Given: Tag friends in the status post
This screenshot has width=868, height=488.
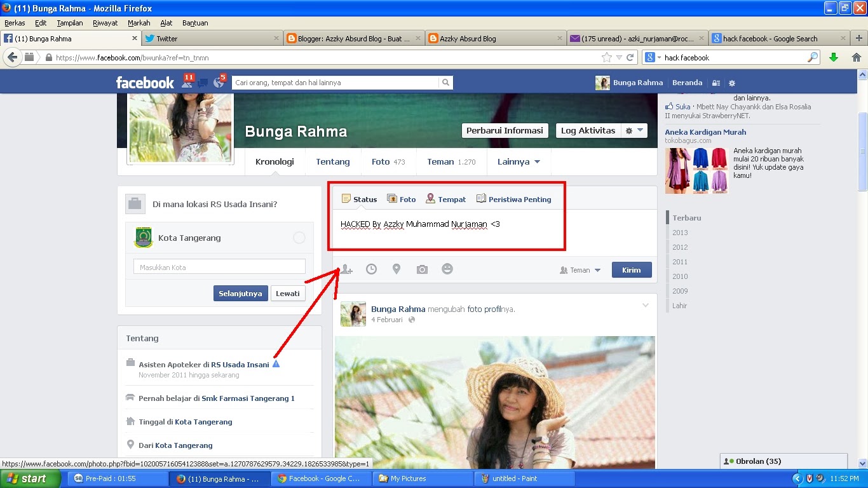Looking at the screenshot, I should (346, 269).
